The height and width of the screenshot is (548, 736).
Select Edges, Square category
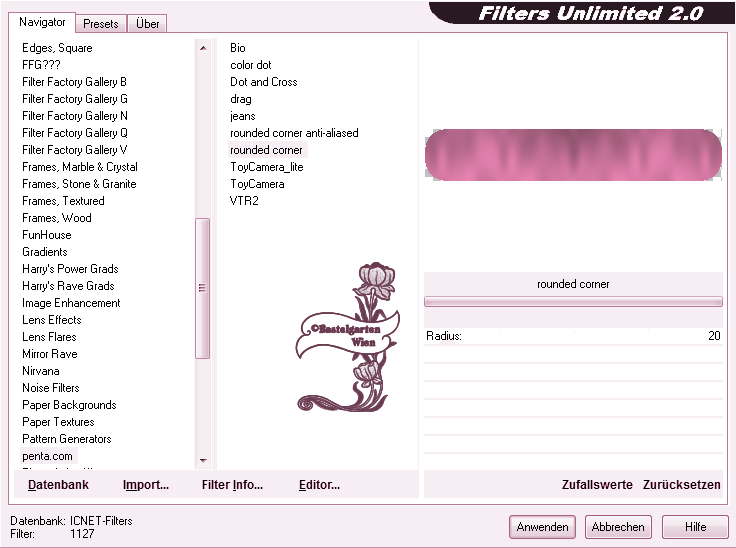57,48
